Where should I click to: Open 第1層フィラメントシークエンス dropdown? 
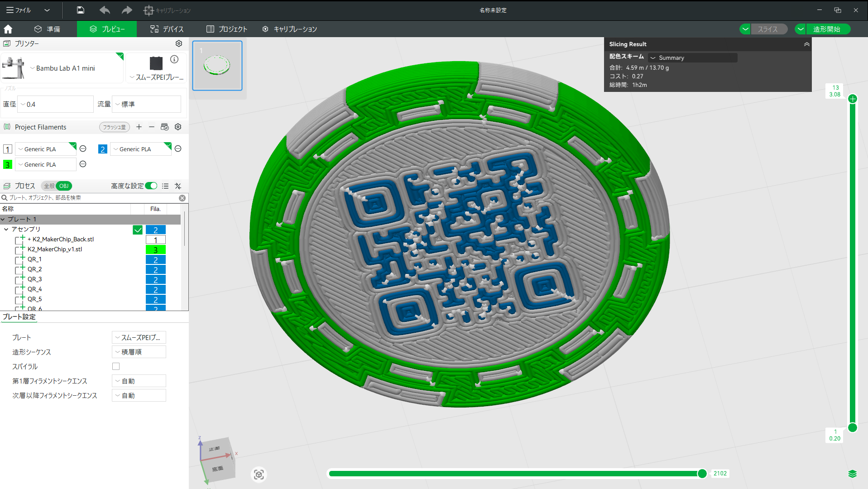pos(139,381)
